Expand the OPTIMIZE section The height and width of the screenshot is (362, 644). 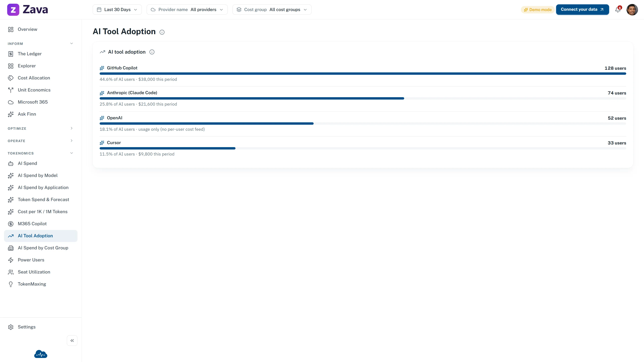tap(71, 128)
